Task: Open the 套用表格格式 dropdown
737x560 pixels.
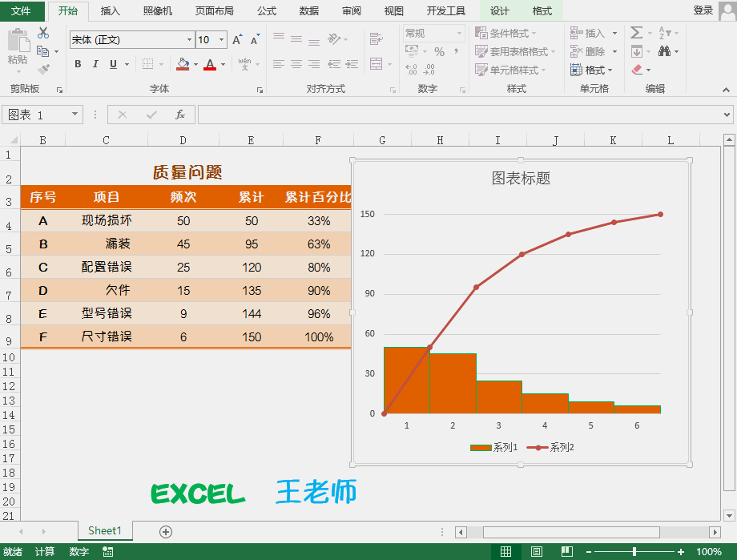Action: click(x=515, y=52)
